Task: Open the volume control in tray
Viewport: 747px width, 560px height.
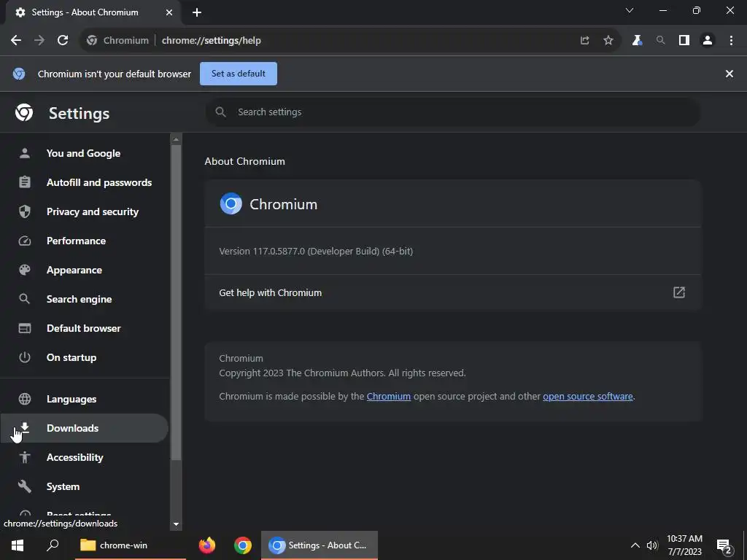Action: coord(651,545)
